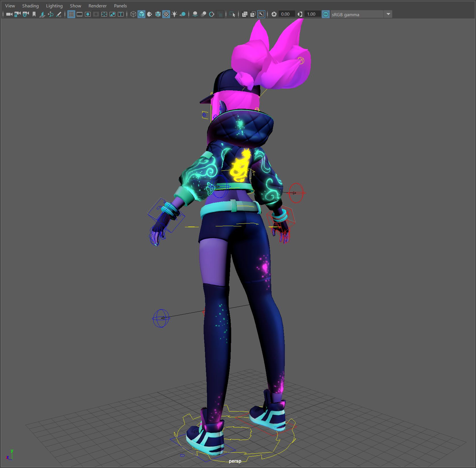The height and width of the screenshot is (468, 476).
Task: Open the Renderer menu
Action: [97, 6]
